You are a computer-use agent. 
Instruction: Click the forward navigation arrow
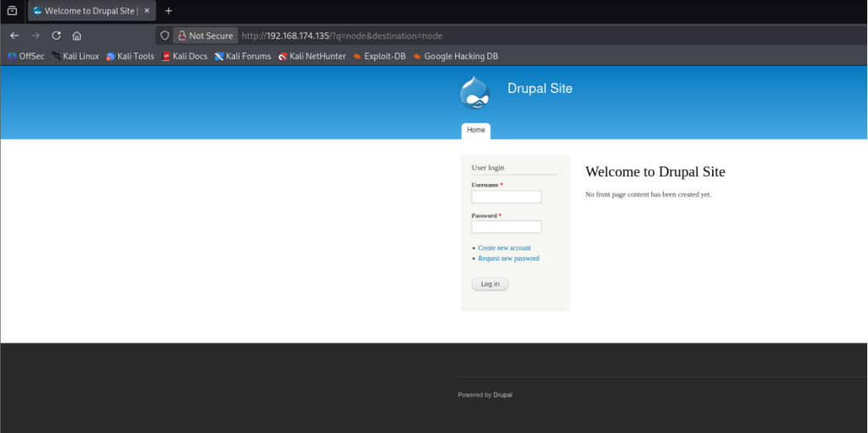(x=35, y=36)
